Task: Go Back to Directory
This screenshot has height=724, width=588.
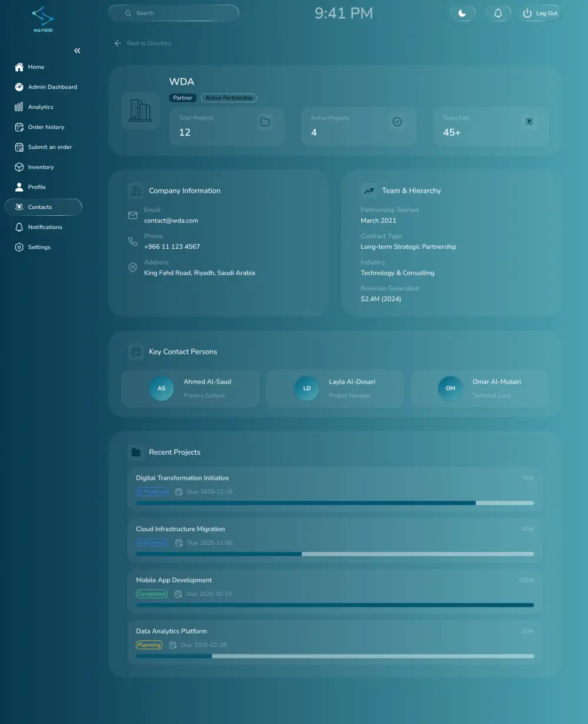Action: tap(142, 43)
